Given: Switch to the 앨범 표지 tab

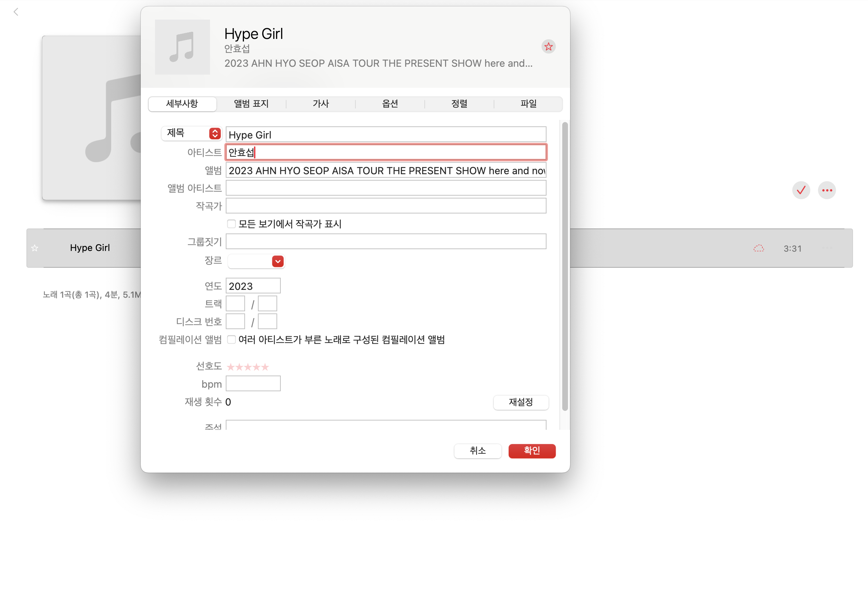Looking at the screenshot, I should [251, 104].
